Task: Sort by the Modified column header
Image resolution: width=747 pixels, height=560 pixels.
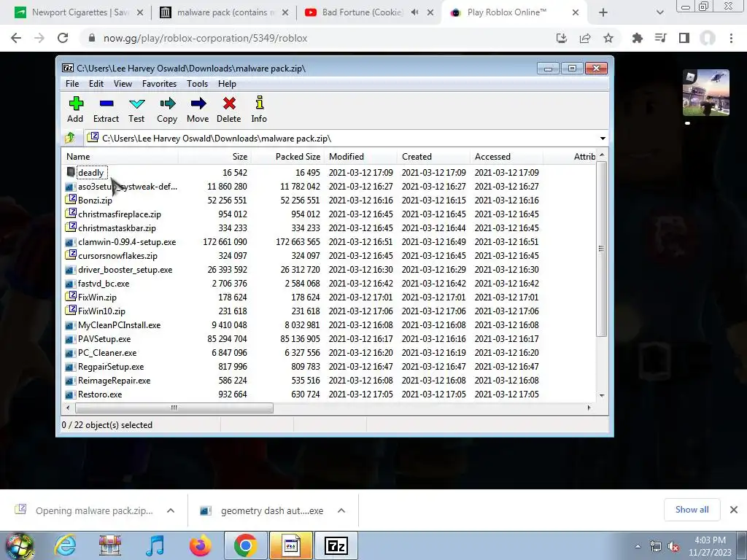Action: tap(360, 157)
